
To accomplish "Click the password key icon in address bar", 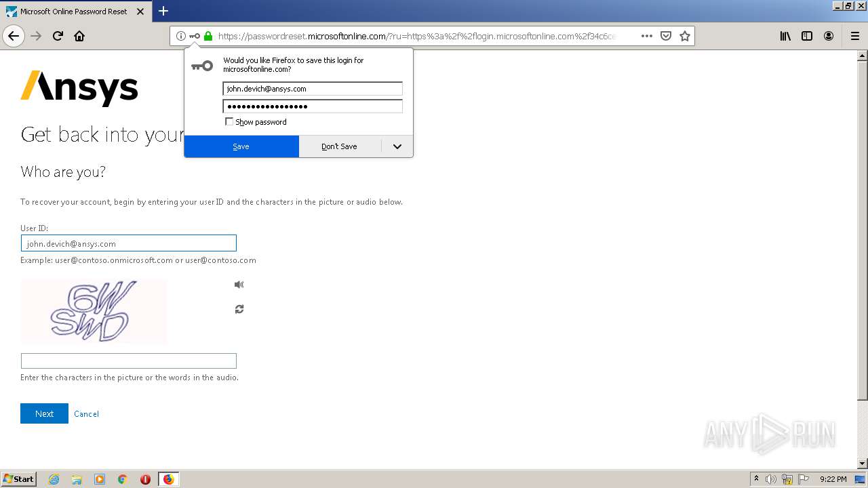I will pyautogui.click(x=195, y=36).
